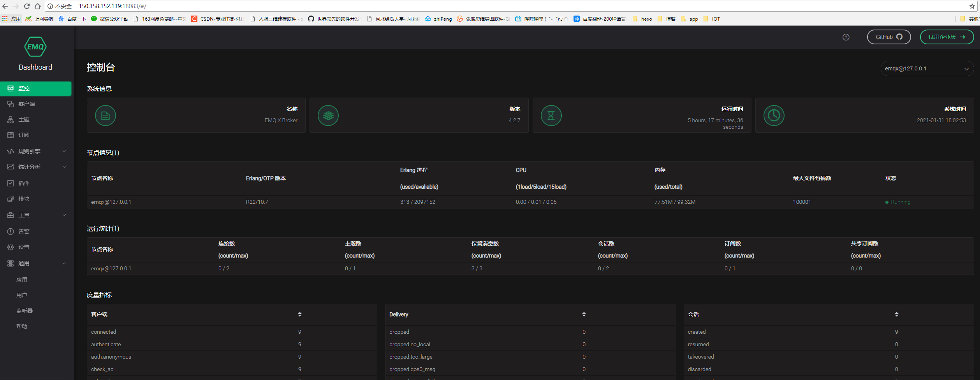This screenshot has height=380, width=980.
Task: Open the GitHub button
Action: point(889,37)
